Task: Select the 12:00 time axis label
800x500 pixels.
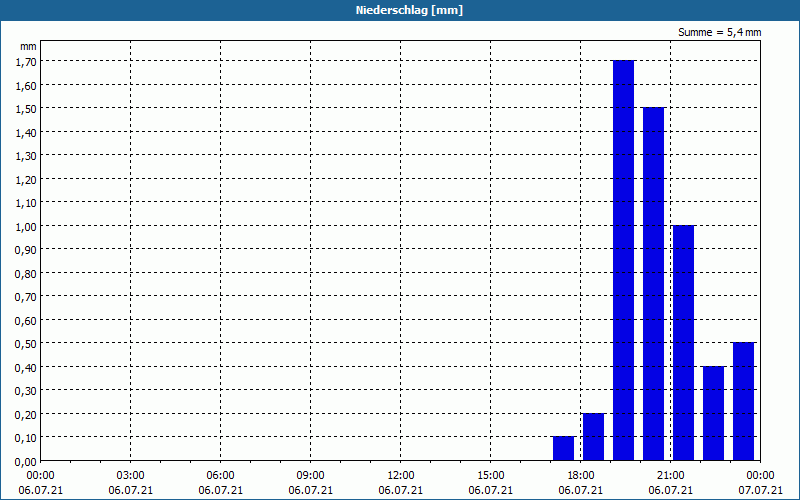Action: click(401, 476)
